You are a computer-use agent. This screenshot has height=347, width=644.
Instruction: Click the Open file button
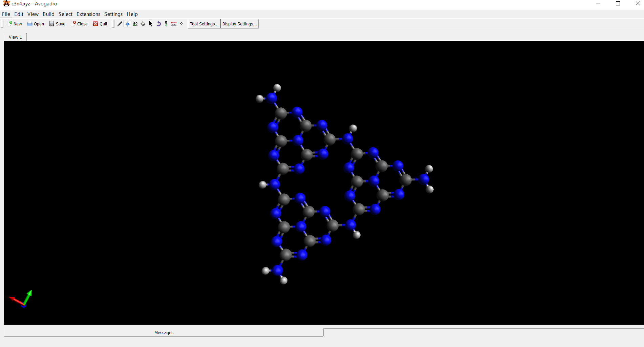[36, 24]
